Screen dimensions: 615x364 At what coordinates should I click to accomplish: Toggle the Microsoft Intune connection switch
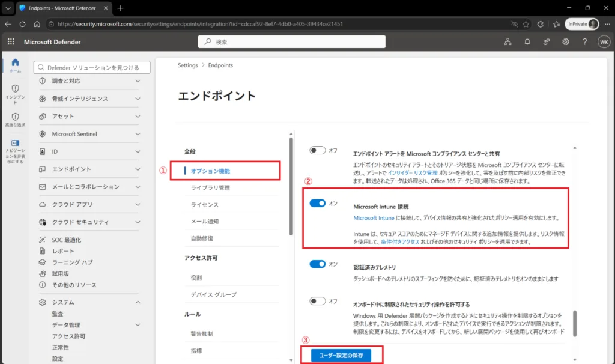pos(317,203)
